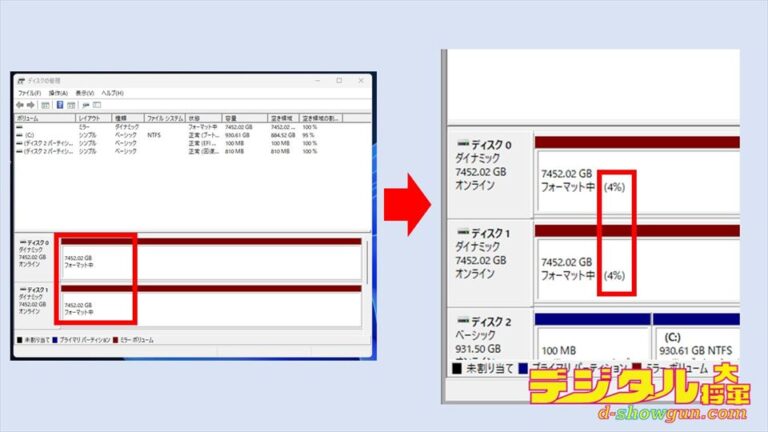Select the ディスク 0 disk icon in the small window
Viewport: 768px width, 432px height.
(21, 242)
